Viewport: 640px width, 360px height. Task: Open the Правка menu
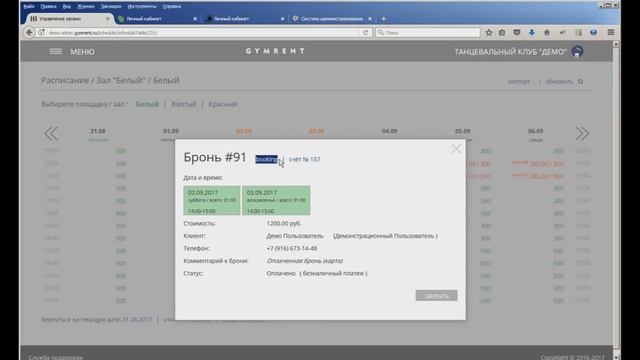tap(48, 7)
